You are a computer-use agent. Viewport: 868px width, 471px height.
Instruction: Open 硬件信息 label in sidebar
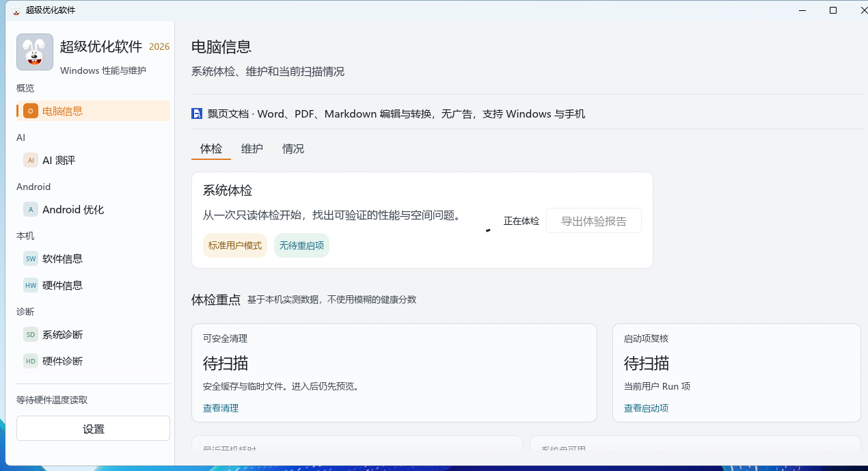tap(62, 285)
